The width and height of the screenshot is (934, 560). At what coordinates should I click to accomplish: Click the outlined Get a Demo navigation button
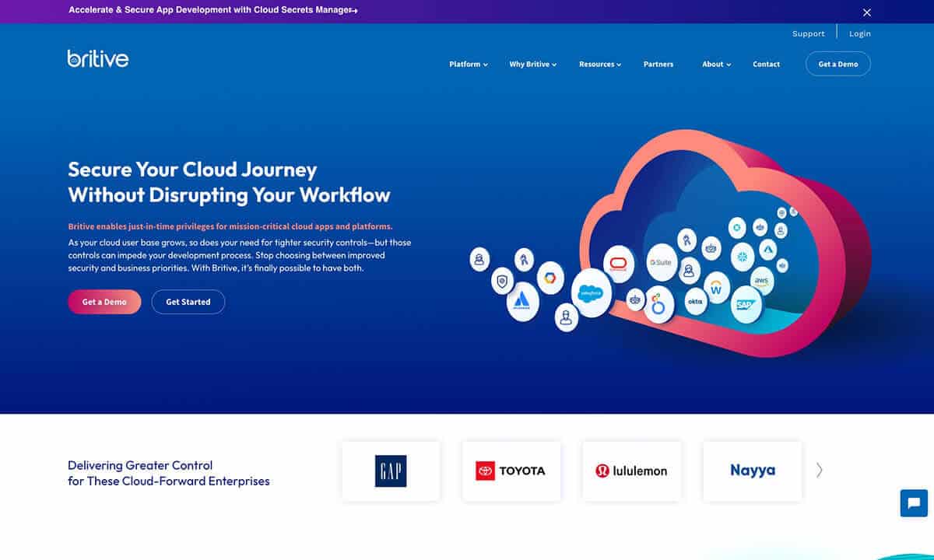[838, 64]
